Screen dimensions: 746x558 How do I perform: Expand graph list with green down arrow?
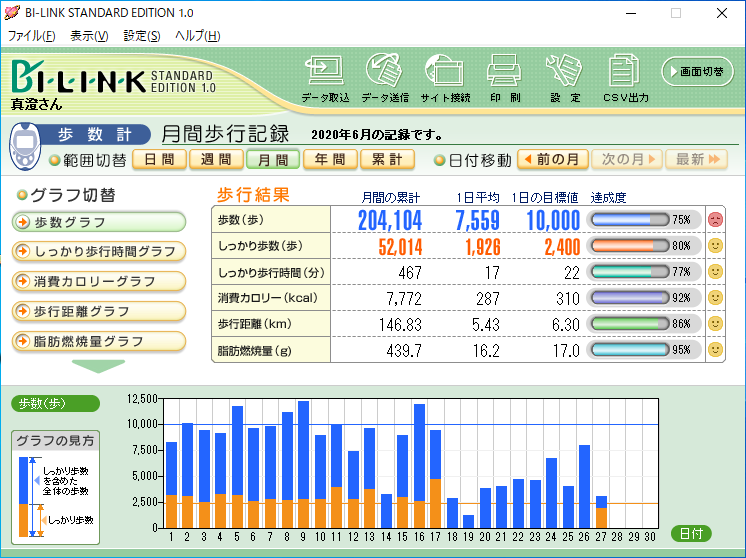[x=98, y=366]
